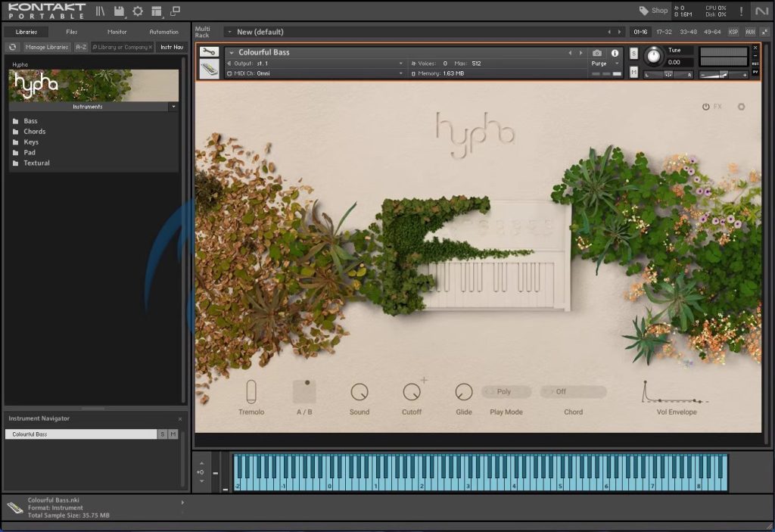
Task: Switch to the Files tab
Action: pyautogui.click(x=72, y=32)
